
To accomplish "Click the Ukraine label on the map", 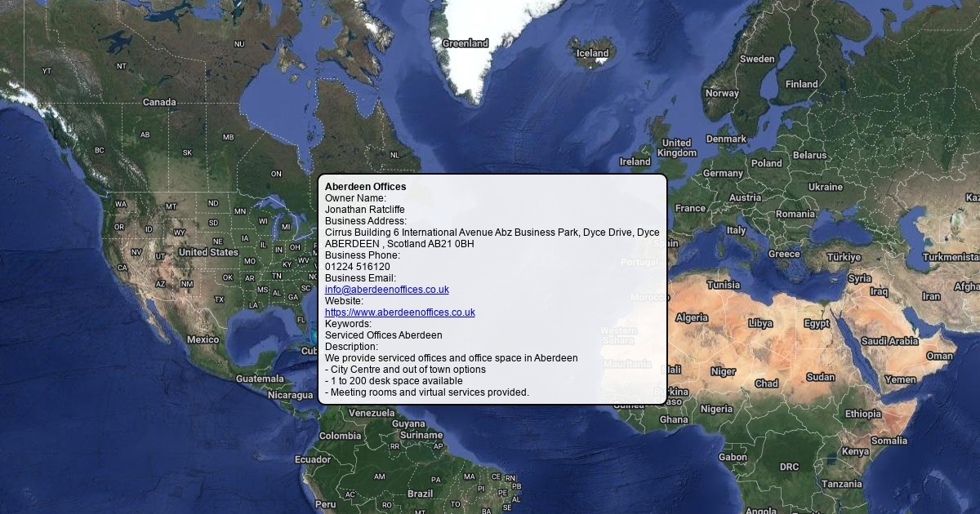I will coord(825,187).
